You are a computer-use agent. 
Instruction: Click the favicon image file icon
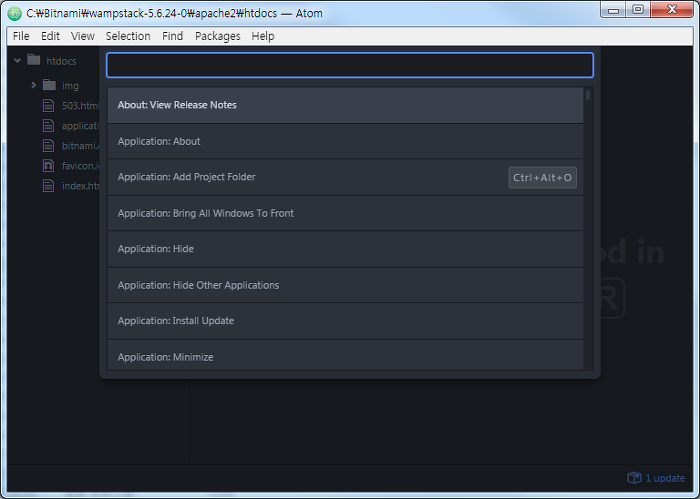tap(48, 166)
